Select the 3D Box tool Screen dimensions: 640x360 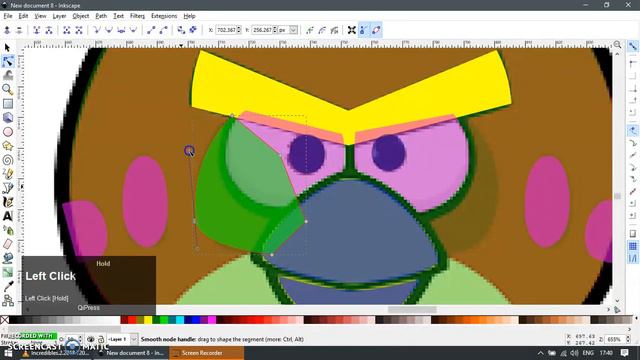point(7,118)
